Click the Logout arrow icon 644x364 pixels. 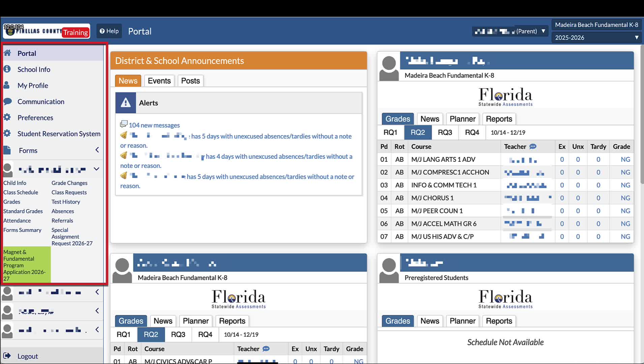point(7,356)
